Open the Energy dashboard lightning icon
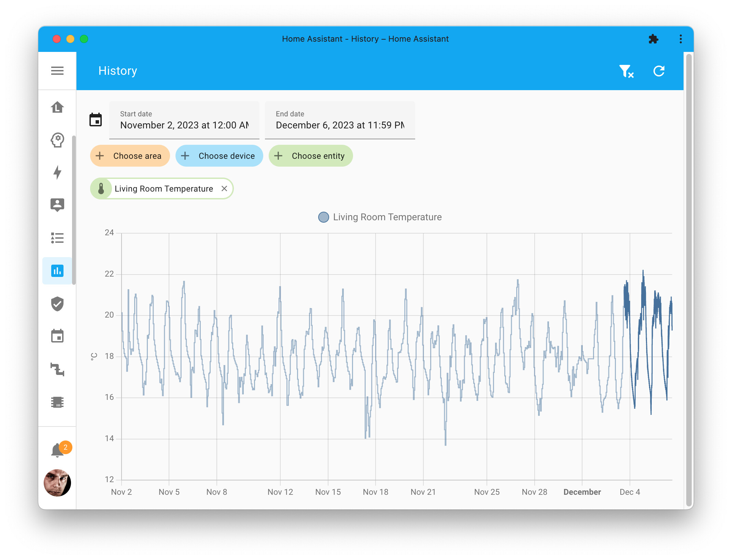Viewport: 732px width, 560px height. tap(57, 172)
